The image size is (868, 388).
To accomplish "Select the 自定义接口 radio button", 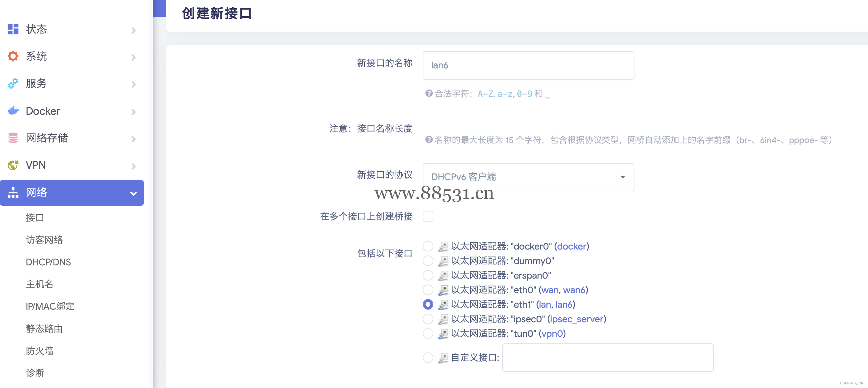I will [428, 357].
